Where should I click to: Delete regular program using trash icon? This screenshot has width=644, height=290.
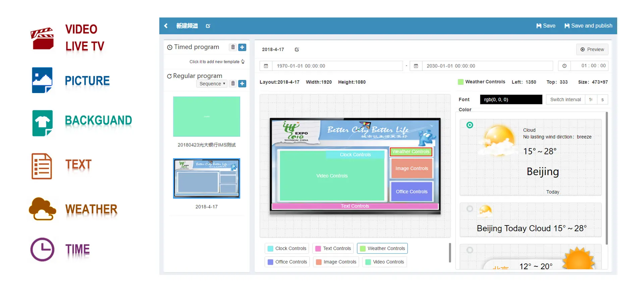tap(233, 84)
